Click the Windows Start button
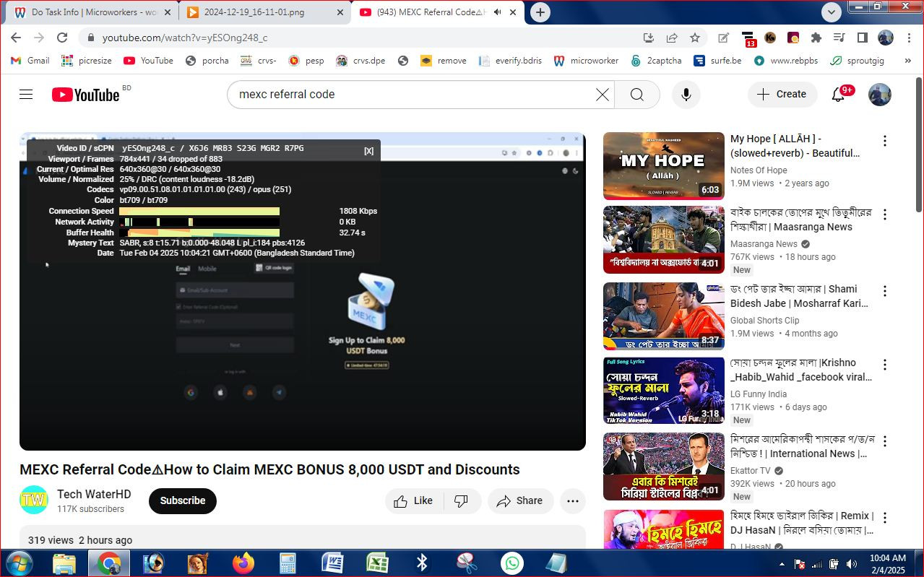924x577 pixels. click(x=18, y=563)
